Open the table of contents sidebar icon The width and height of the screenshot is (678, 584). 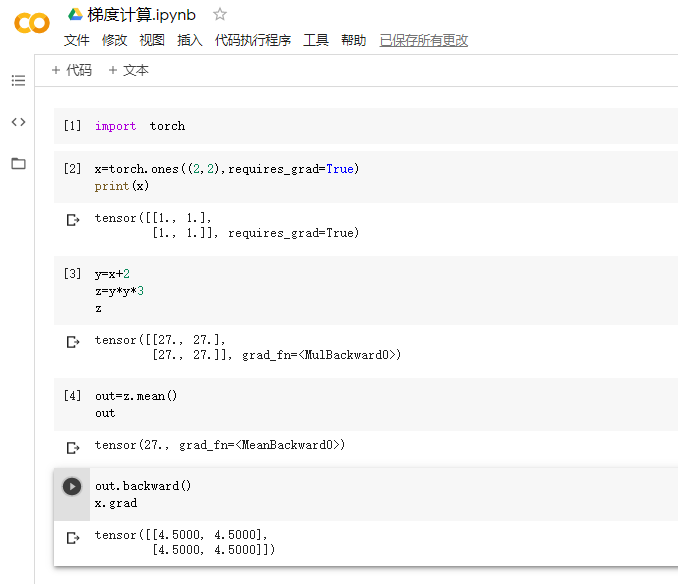[18, 80]
